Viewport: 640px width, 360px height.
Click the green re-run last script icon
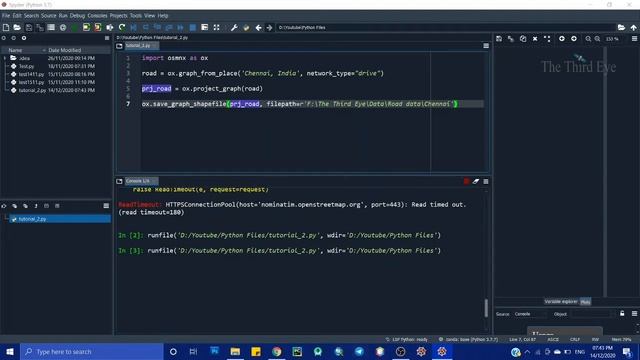[x=122, y=27]
